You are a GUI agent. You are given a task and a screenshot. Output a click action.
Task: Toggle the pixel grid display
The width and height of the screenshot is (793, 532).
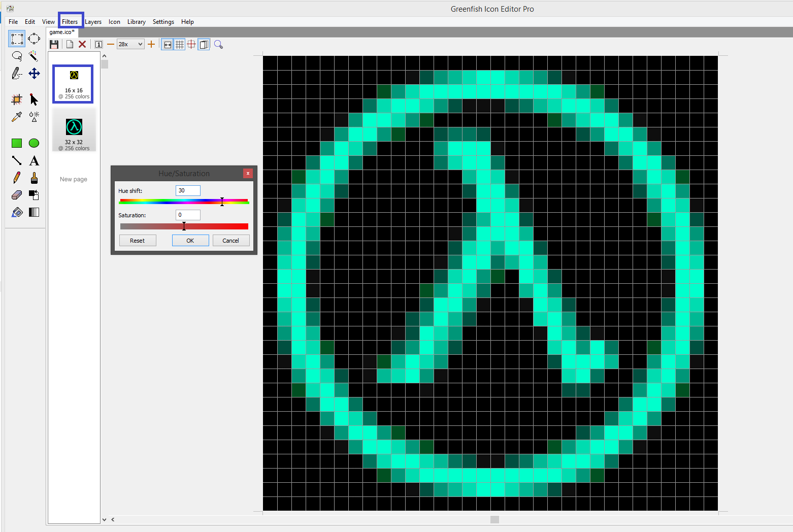(180, 45)
